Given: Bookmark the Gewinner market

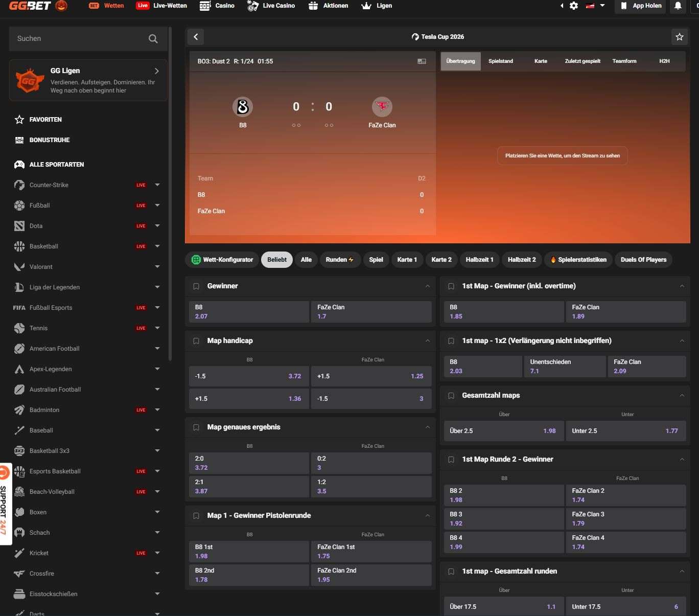Looking at the screenshot, I should [x=196, y=286].
